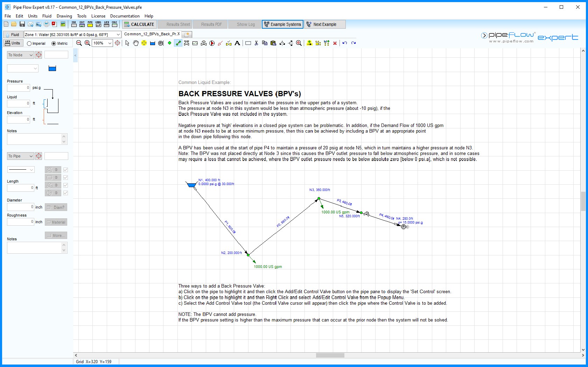Click the pipe Diameter input field
Screen dimensions: 588x367
(21, 207)
